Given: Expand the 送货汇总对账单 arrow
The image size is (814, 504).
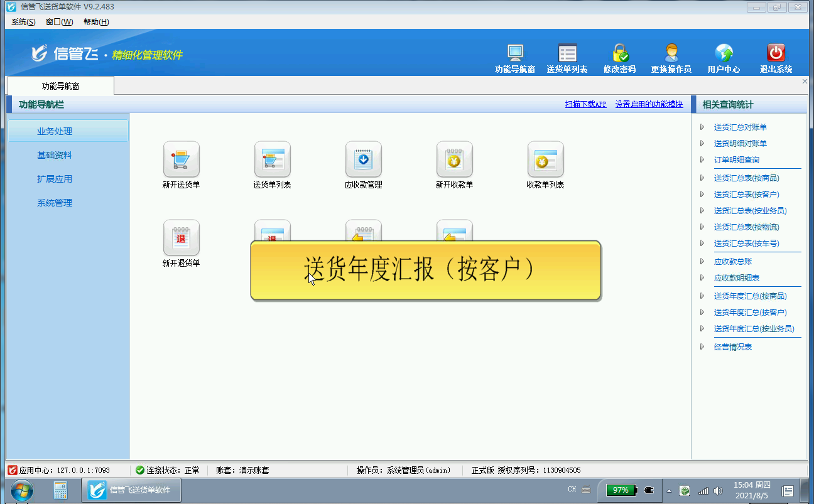Looking at the screenshot, I should point(702,127).
